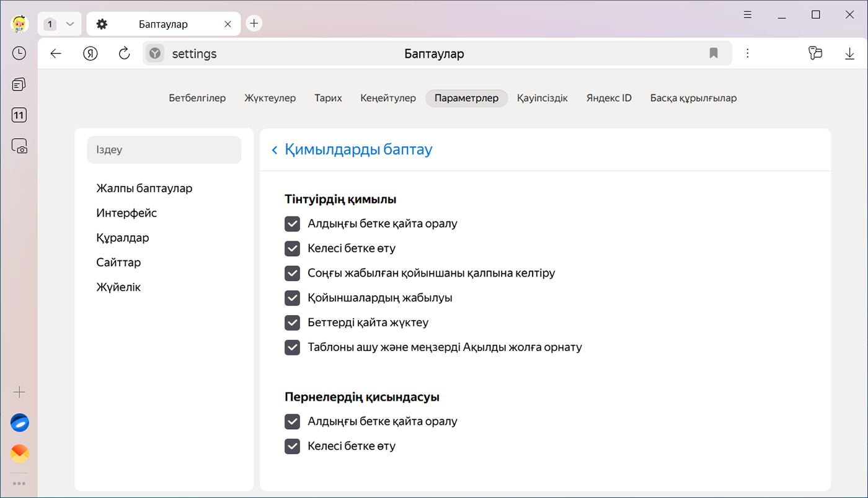Image resolution: width=868 pixels, height=498 pixels.
Task: Bookmark this page with the bookmark icon
Action: (714, 54)
